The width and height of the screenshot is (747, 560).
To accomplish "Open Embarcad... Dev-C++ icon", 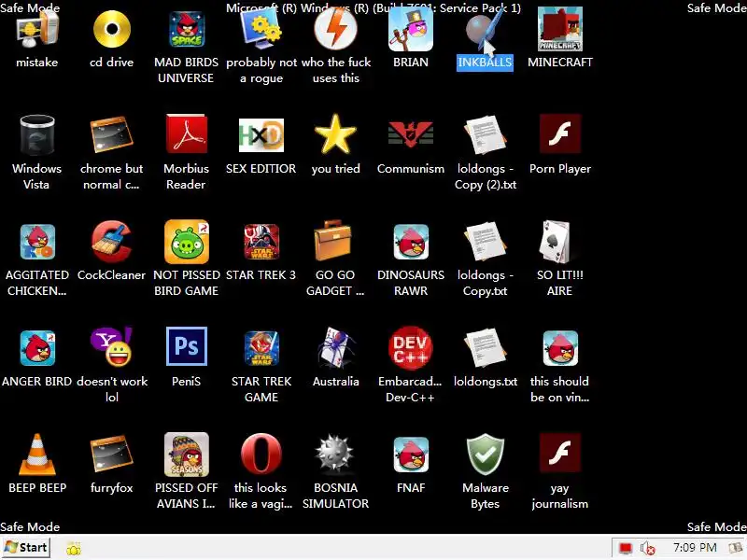I will 411,347.
